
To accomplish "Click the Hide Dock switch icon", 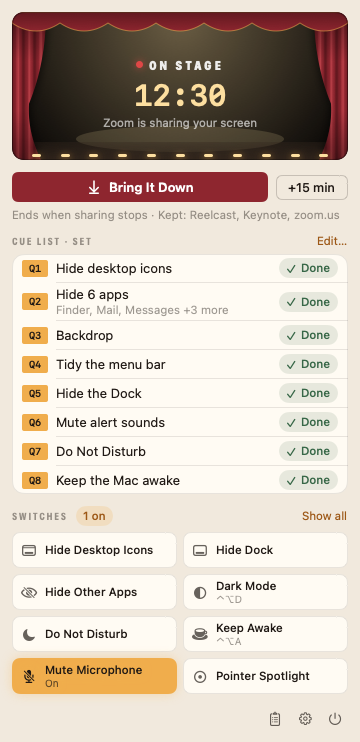I will point(200,550).
